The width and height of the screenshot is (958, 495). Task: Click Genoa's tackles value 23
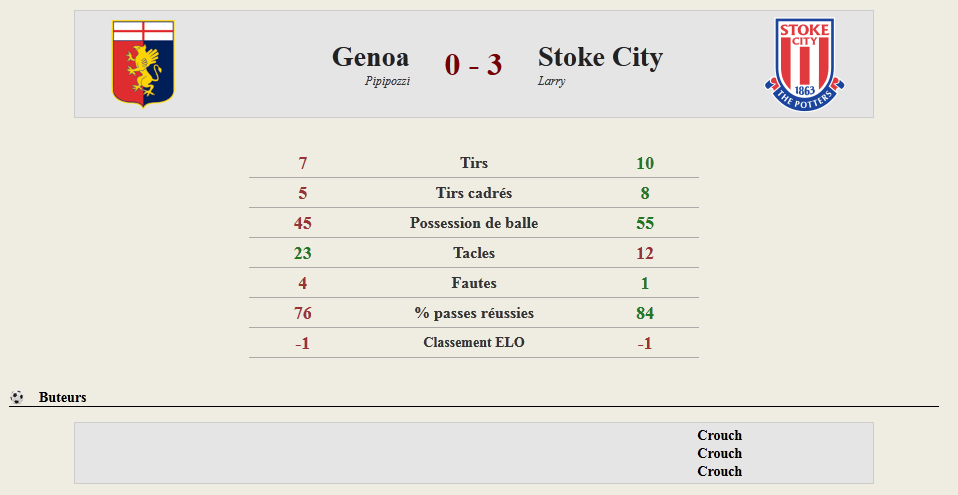point(302,253)
